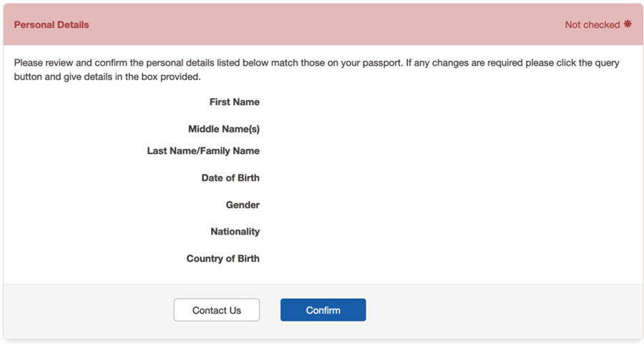Click the passport review instruction paragraph
Image resolution: width=644 pixels, height=344 pixels.
point(316,70)
